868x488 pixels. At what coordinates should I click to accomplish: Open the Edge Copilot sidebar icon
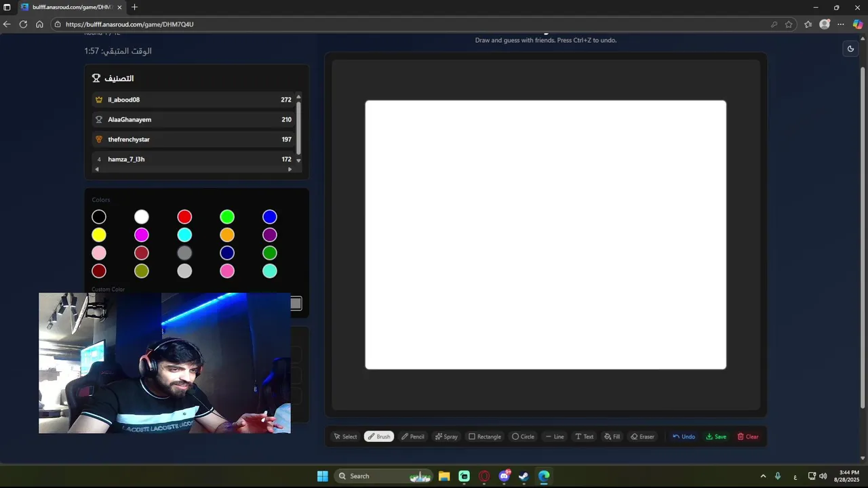tap(857, 24)
